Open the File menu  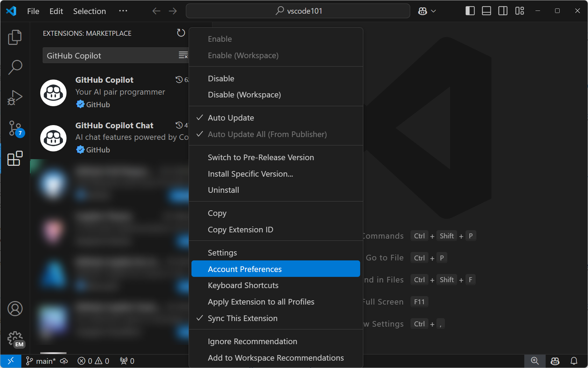click(x=33, y=11)
